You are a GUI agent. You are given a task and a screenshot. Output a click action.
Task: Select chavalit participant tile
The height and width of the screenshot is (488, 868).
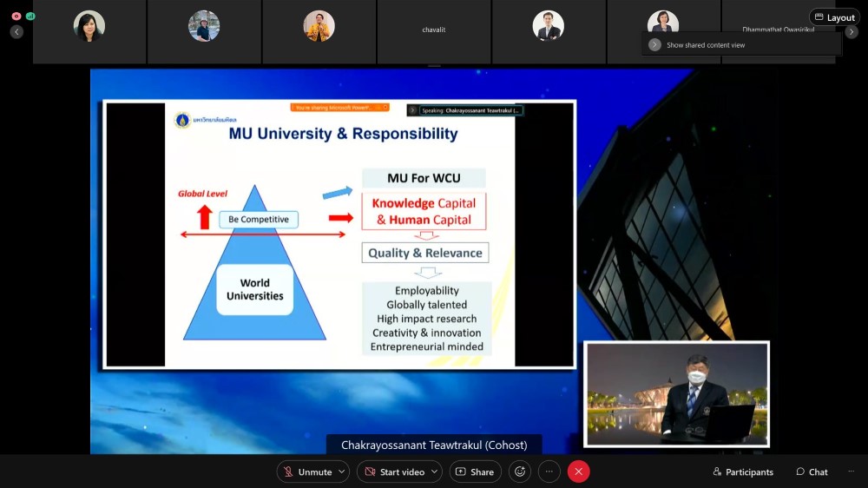click(x=434, y=30)
